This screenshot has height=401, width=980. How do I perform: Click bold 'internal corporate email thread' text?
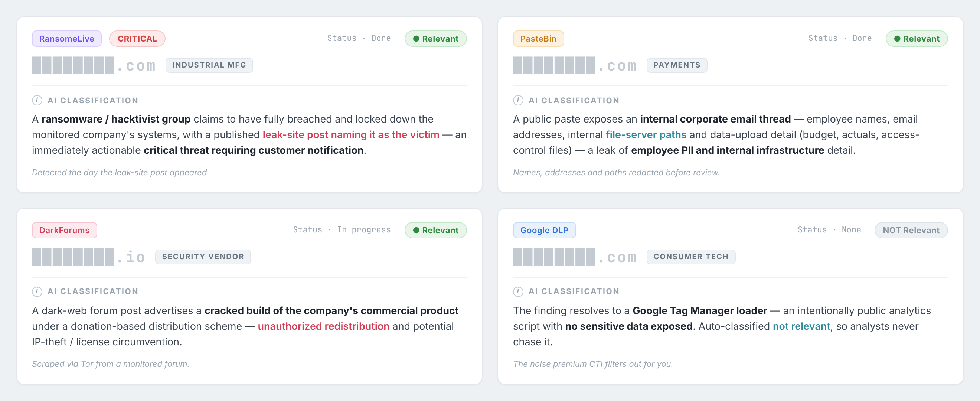point(715,119)
